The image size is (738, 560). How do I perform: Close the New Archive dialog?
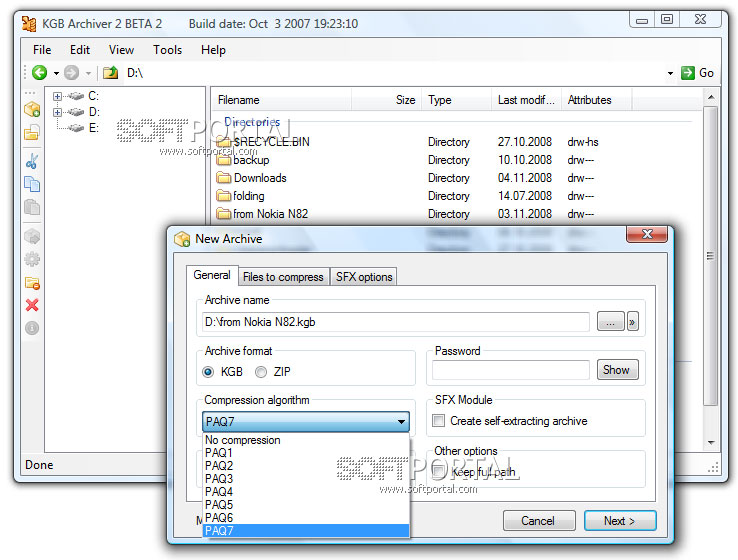tap(647, 234)
